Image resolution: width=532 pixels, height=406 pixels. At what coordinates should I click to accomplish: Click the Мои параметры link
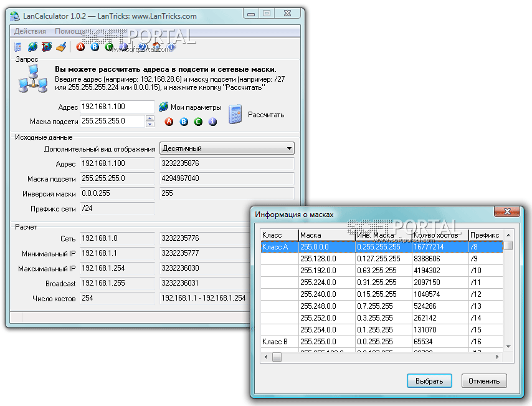pyautogui.click(x=196, y=107)
